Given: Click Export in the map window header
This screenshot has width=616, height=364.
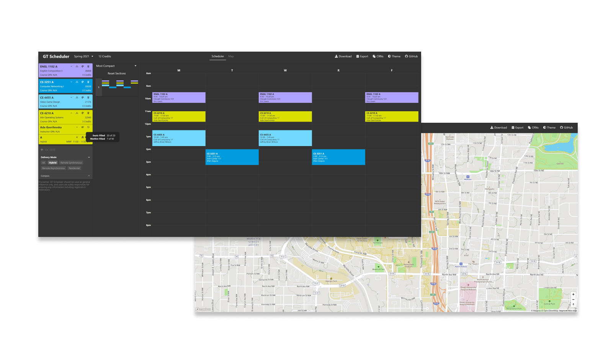Looking at the screenshot, I should [518, 128].
